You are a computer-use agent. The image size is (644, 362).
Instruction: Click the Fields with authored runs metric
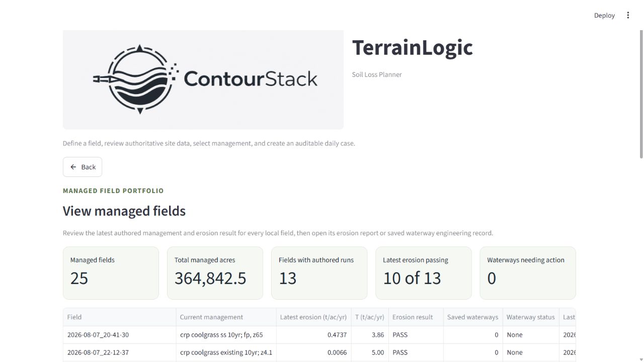tap(319, 273)
